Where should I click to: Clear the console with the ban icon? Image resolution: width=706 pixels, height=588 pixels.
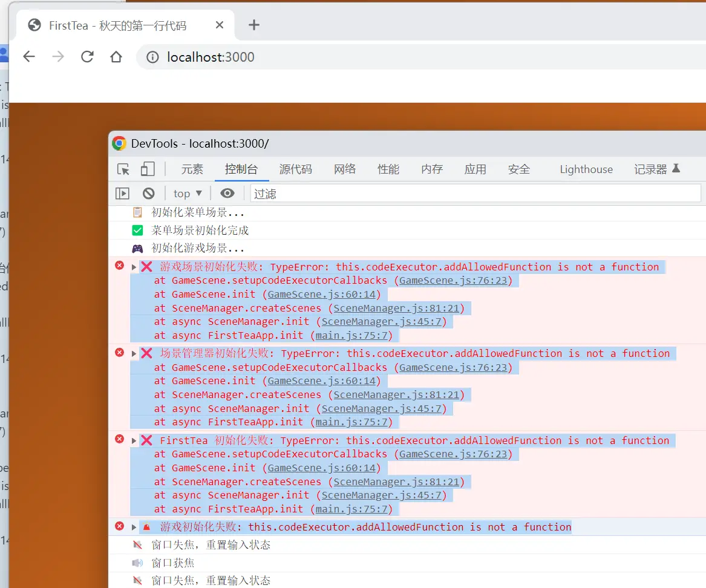[x=149, y=194]
